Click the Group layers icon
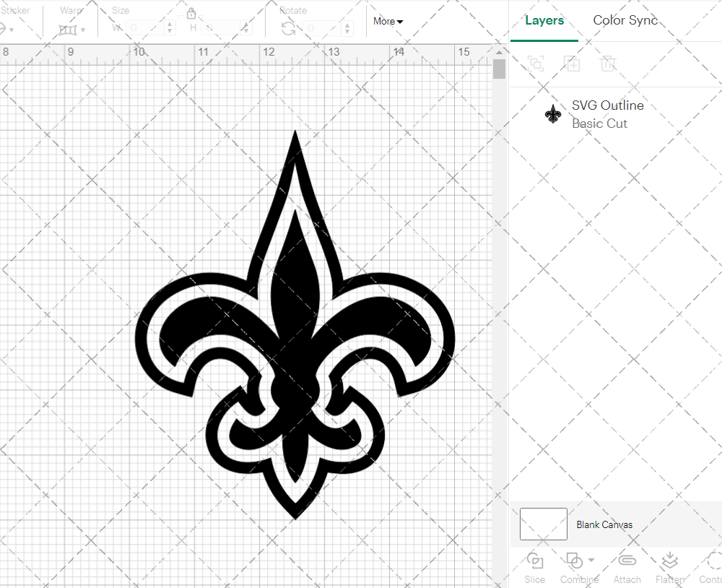722x588 pixels. [x=536, y=64]
